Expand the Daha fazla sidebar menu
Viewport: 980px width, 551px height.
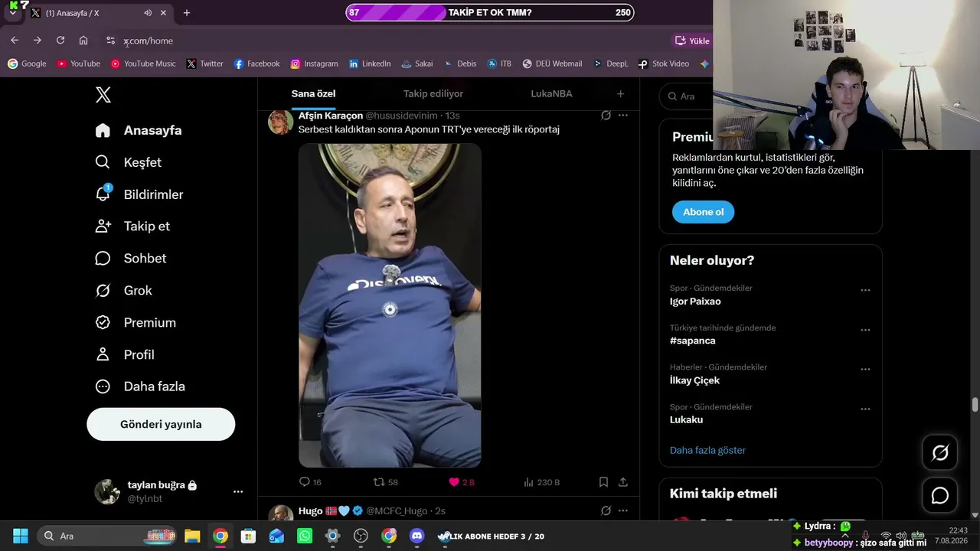point(140,386)
